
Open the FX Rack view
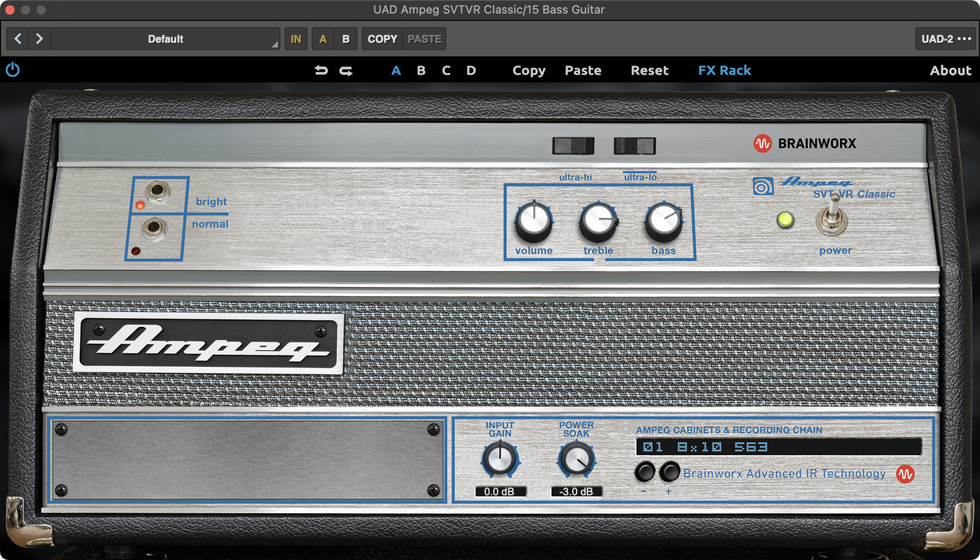(x=724, y=71)
